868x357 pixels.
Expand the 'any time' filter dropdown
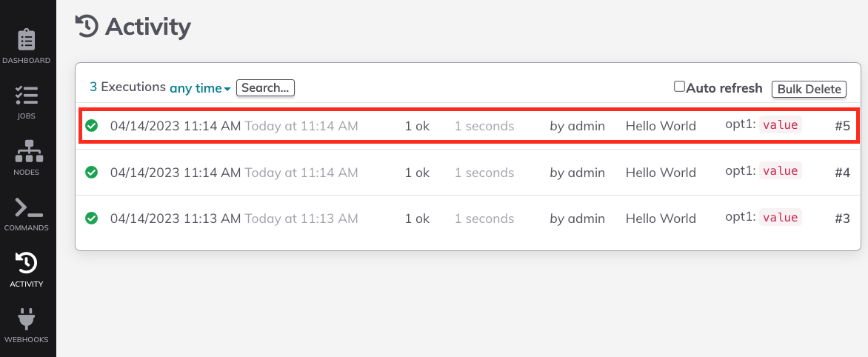coord(200,88)
